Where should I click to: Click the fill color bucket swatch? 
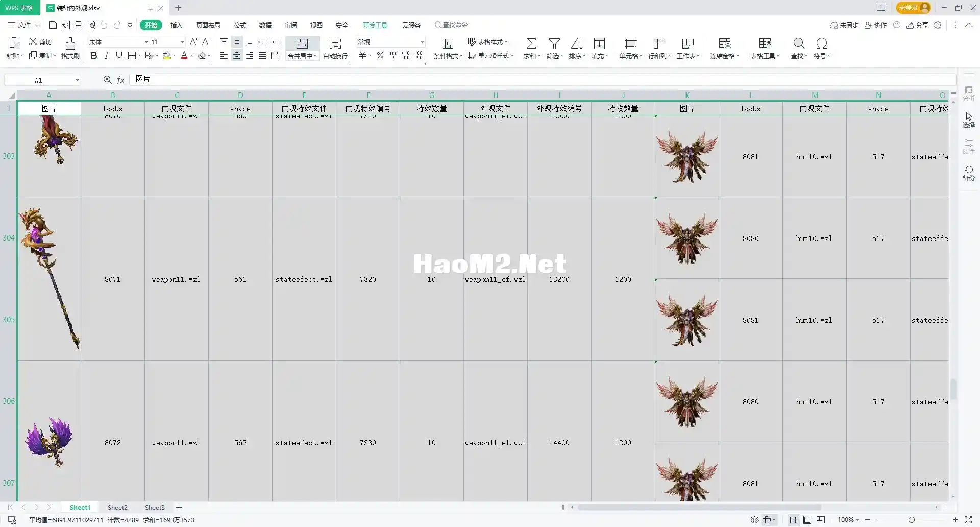[x=167, y=55]
